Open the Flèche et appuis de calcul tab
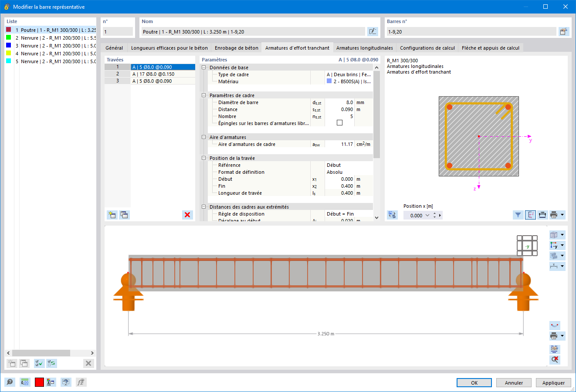Viewport: 576px width, 392px height. [491, 48]
